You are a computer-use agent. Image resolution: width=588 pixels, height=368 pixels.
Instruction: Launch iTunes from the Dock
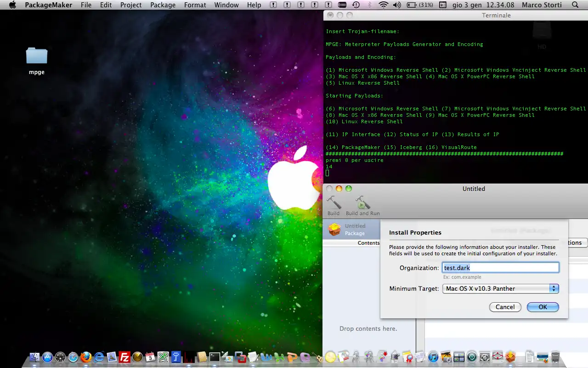433,356
